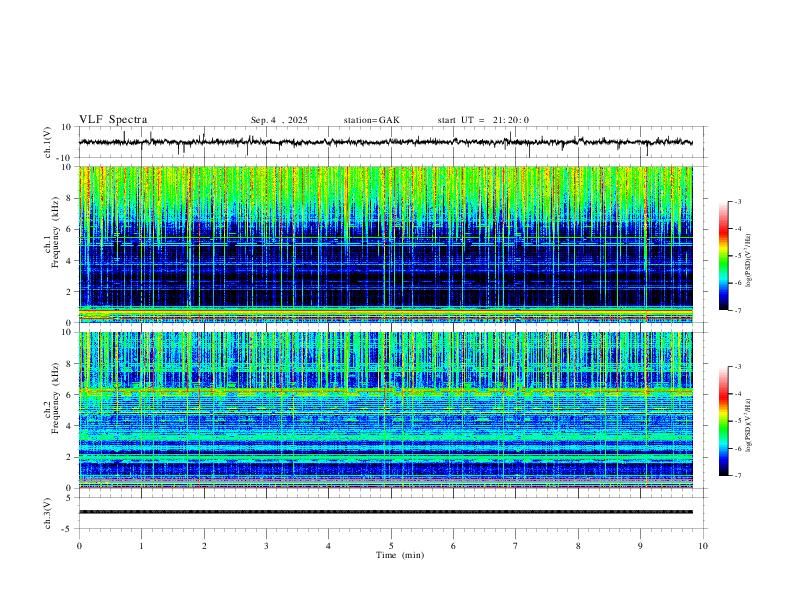
Task: Click the 'ch.3(V)' axis label
Action: (x=48, y=513)
